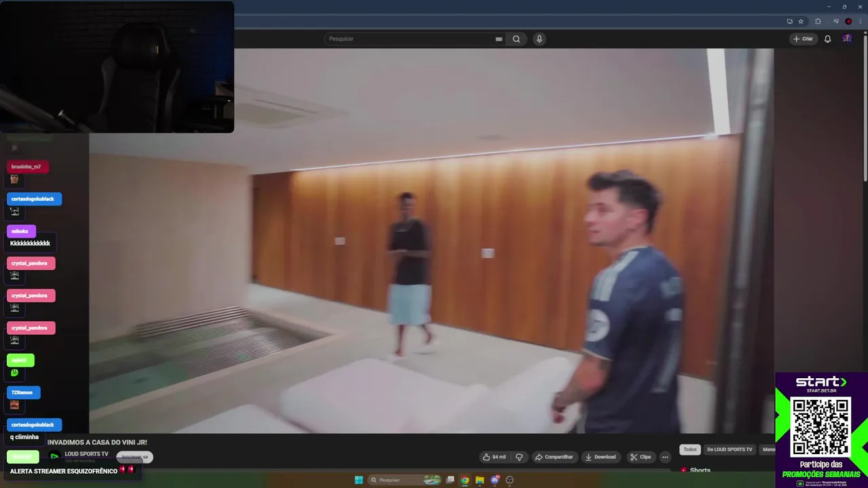
Task: Click the Compartilhar share button
Action: pos(554,457)
